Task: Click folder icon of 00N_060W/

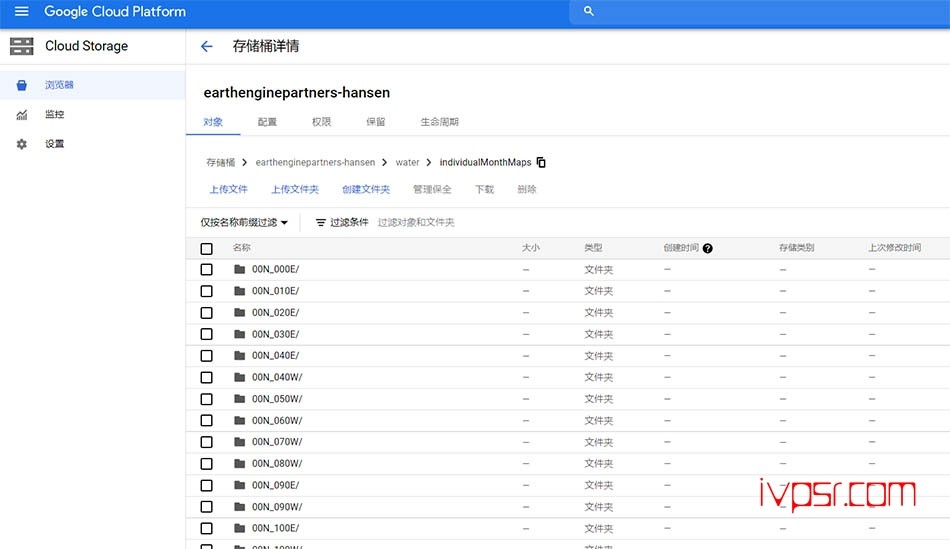Action: tap(239, 421)
